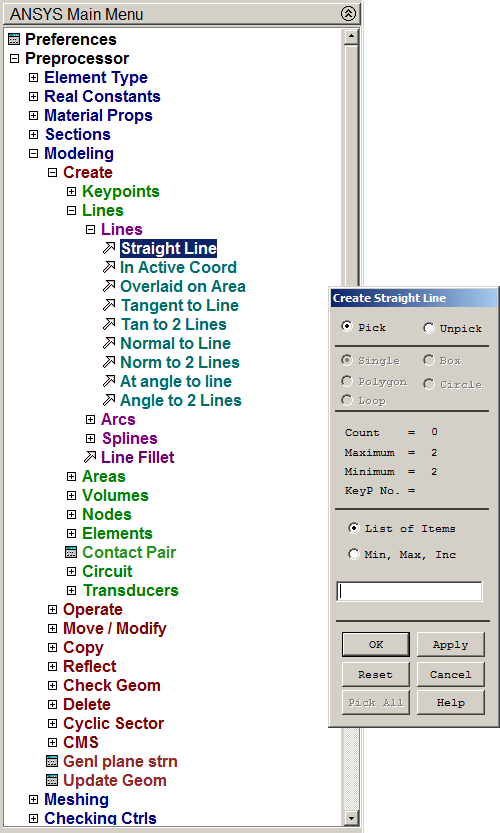Expand the Real Constants node
The width and height of the screenshot is (500, 833).
tap(33, 97)
